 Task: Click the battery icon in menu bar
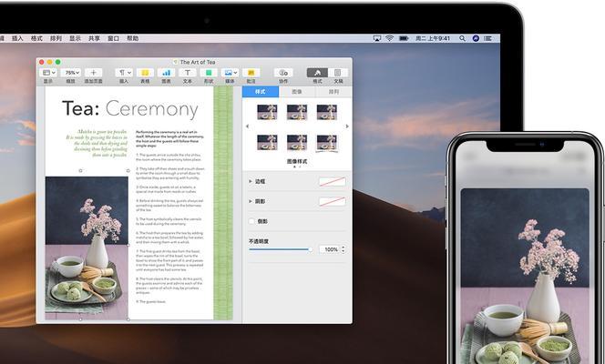tap(404, 38)
